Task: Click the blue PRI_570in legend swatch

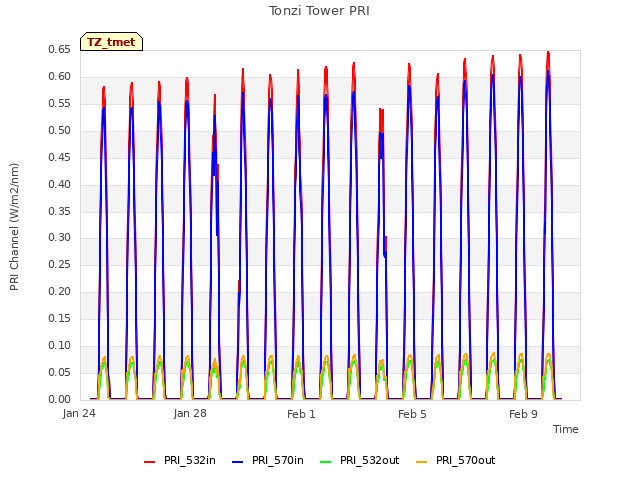Action: tap(238, 462)
